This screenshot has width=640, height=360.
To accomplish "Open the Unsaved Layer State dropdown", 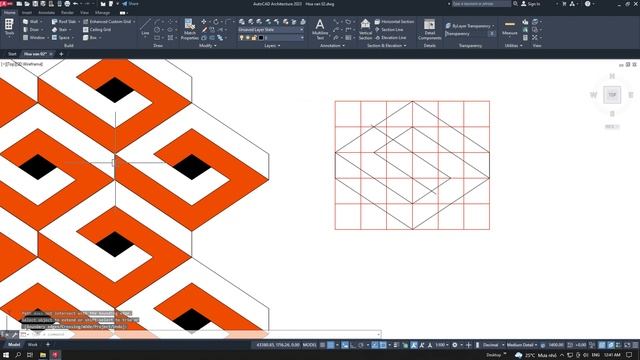I will tap(271, 30).
